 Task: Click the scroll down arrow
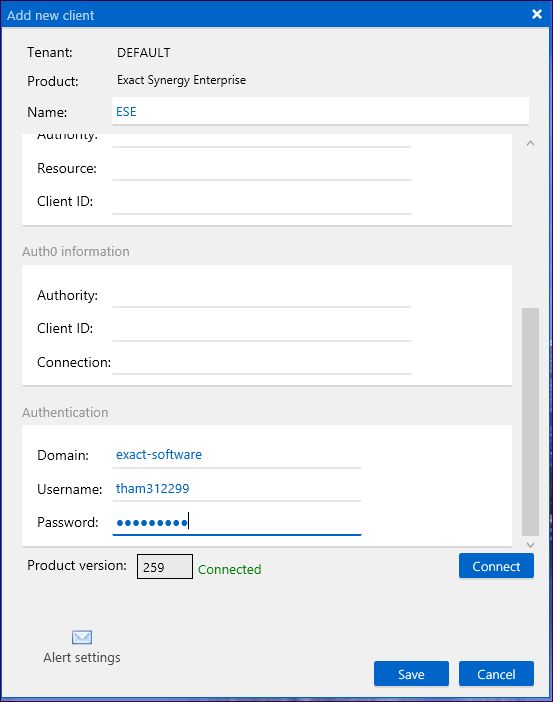[531, 545]
